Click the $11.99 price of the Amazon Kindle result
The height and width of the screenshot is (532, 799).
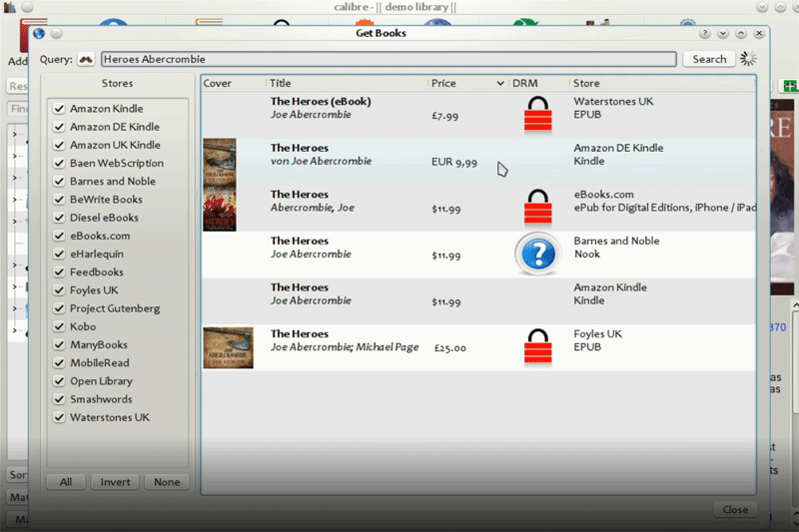pos(446,301)
